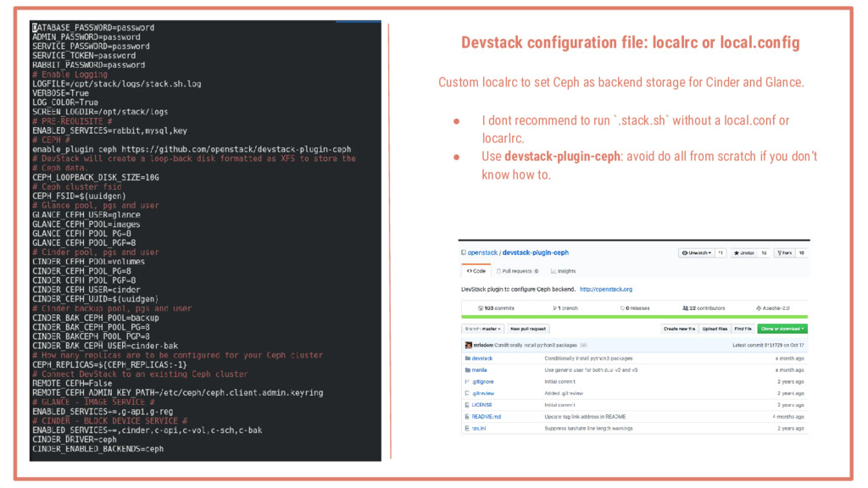View the 1 branch link

[x=565, y=308]
